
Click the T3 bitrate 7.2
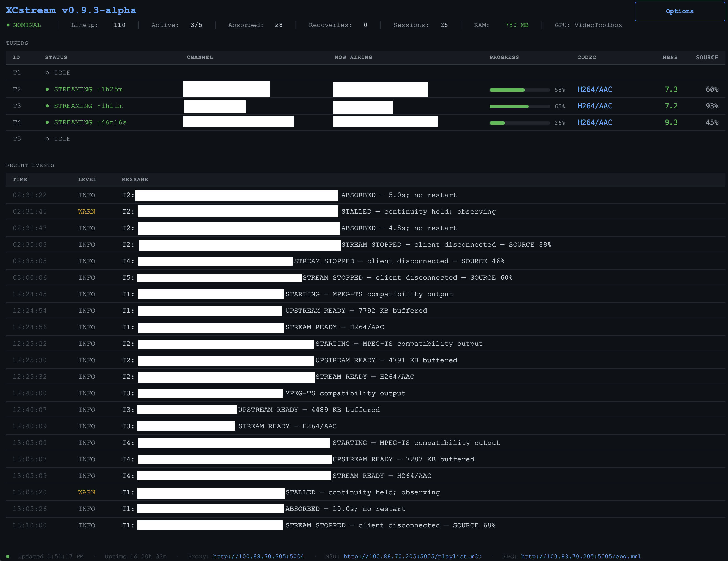671,106
